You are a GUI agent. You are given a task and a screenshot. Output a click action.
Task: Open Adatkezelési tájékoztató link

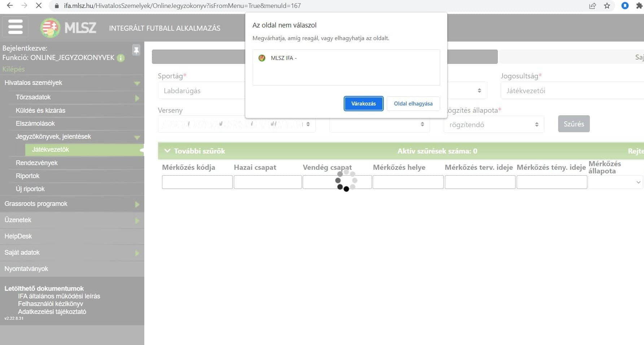coord(52,312)
